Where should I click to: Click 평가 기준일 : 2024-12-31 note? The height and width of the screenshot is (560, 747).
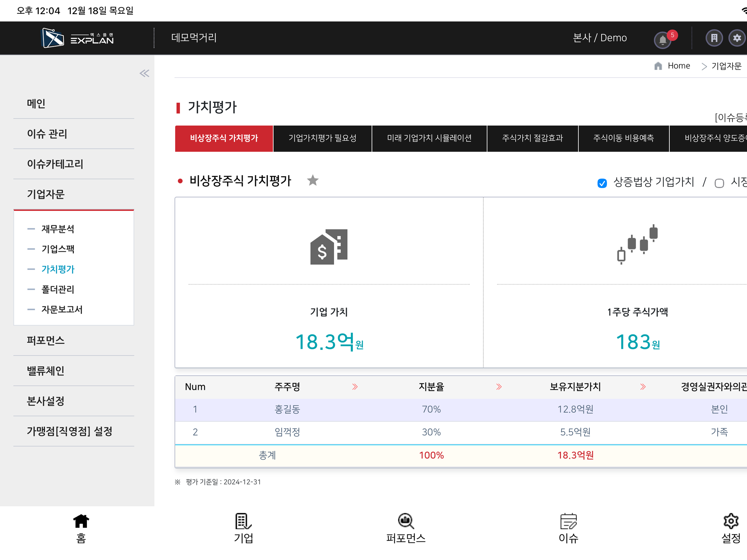(223, 482)
